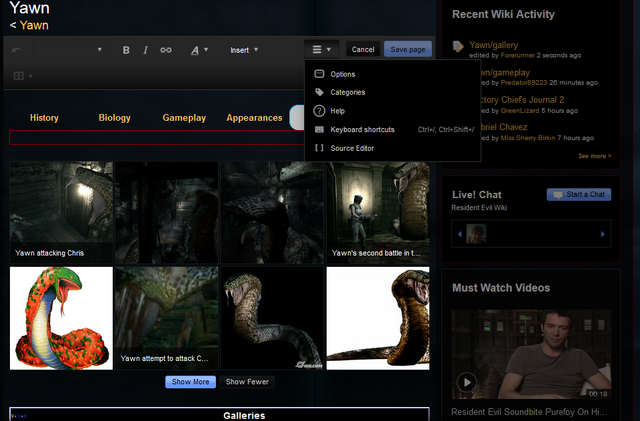
Task: Insert a link using the chain icon
Action: pos(166,50)
